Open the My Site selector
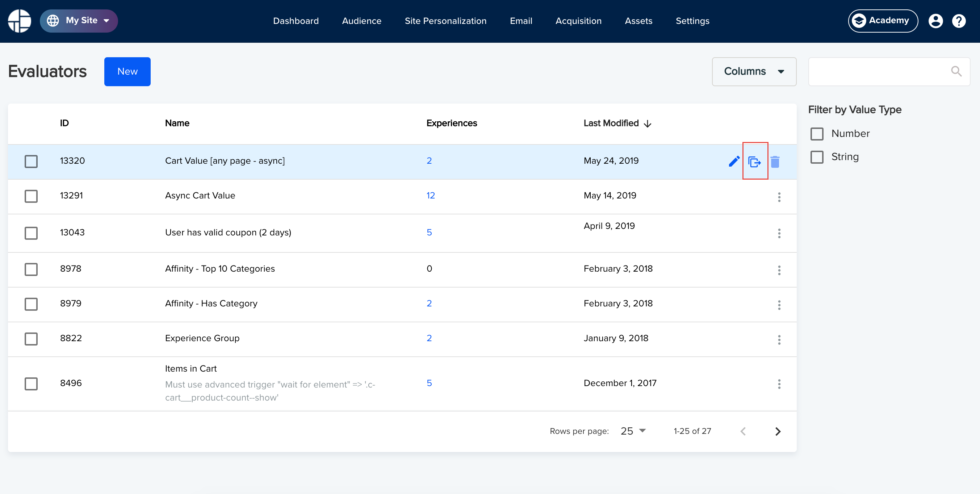The width and height of the screenshot is (980, 494). pos(79,21)
